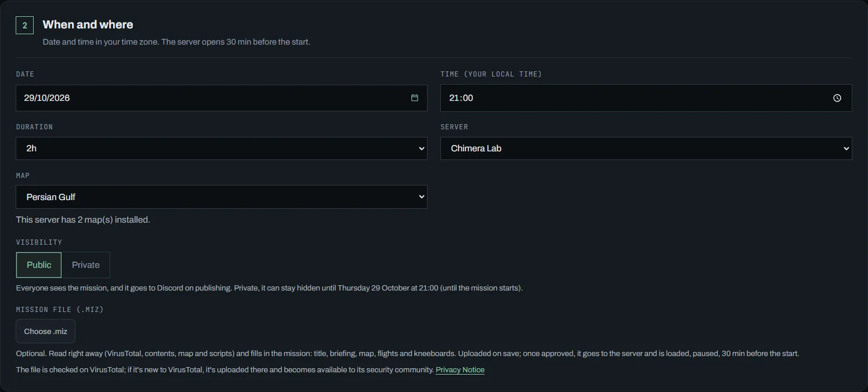Click the 'SERVER' label
The image size is (868, 392).
pyautogui.click(x=454, y=127)
